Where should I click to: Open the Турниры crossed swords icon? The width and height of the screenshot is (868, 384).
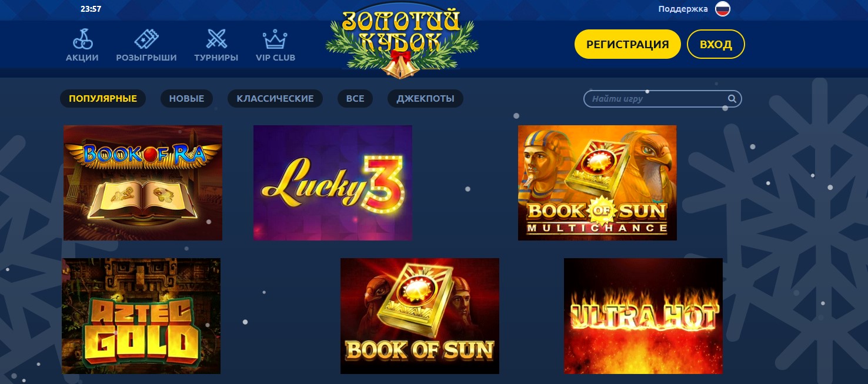pos(216,39)
